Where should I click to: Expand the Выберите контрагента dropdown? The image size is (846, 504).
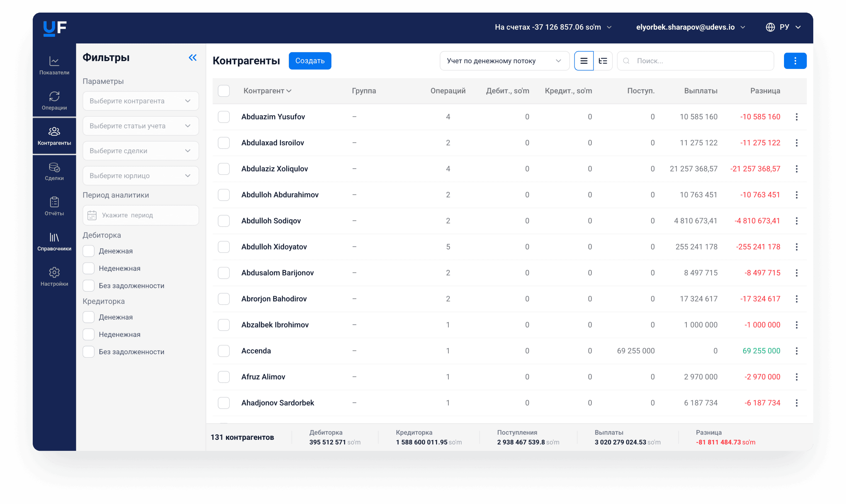click(x=141, y=101)
